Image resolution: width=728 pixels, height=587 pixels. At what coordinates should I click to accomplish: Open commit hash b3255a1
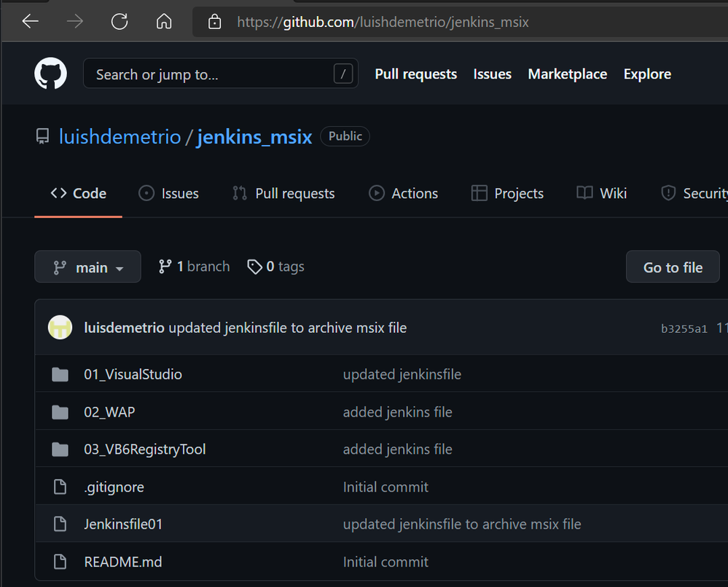pyautogui.click(x=684, y=328)
